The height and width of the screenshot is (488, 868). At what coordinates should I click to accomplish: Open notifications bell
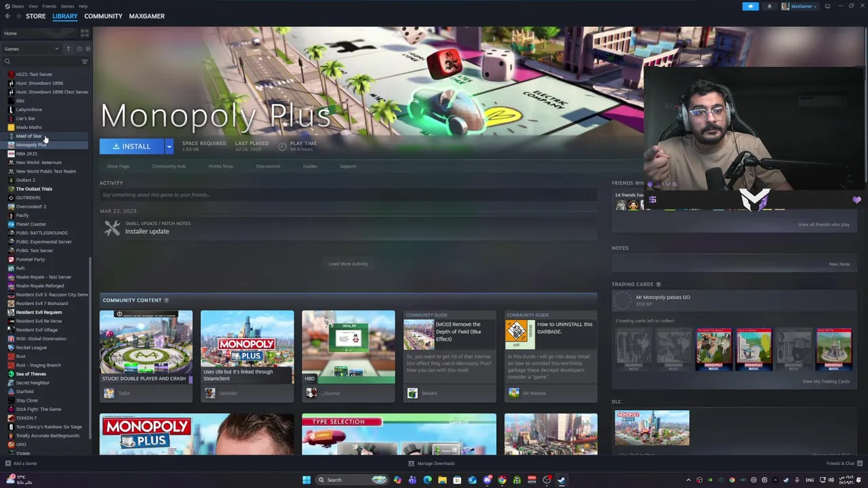coord(769,6)
